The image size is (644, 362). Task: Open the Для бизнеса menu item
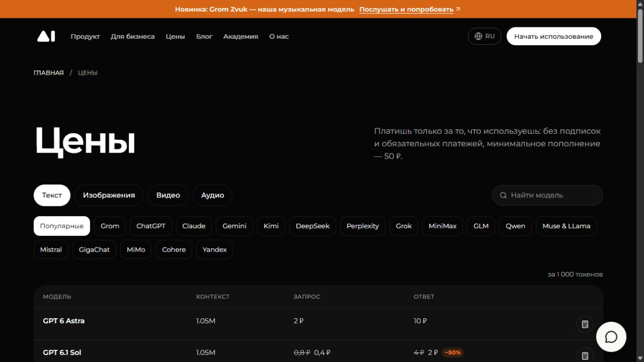point(132,37)
